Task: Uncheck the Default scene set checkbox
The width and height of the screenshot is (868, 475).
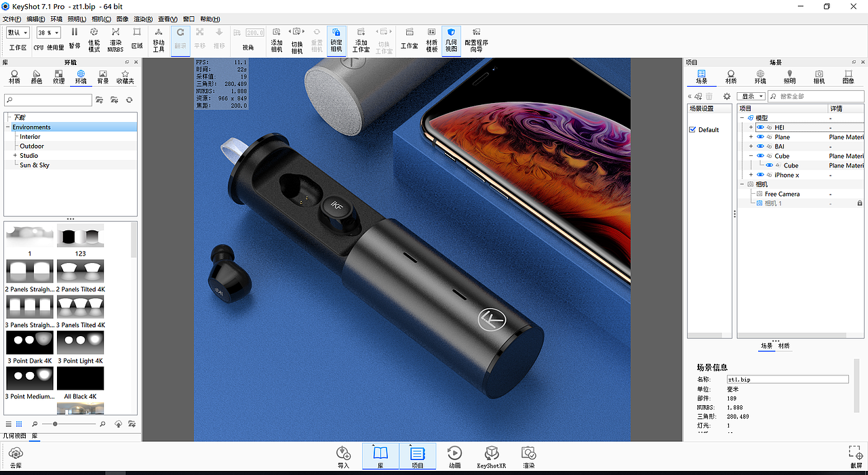Action: click(x=692, y=129)
